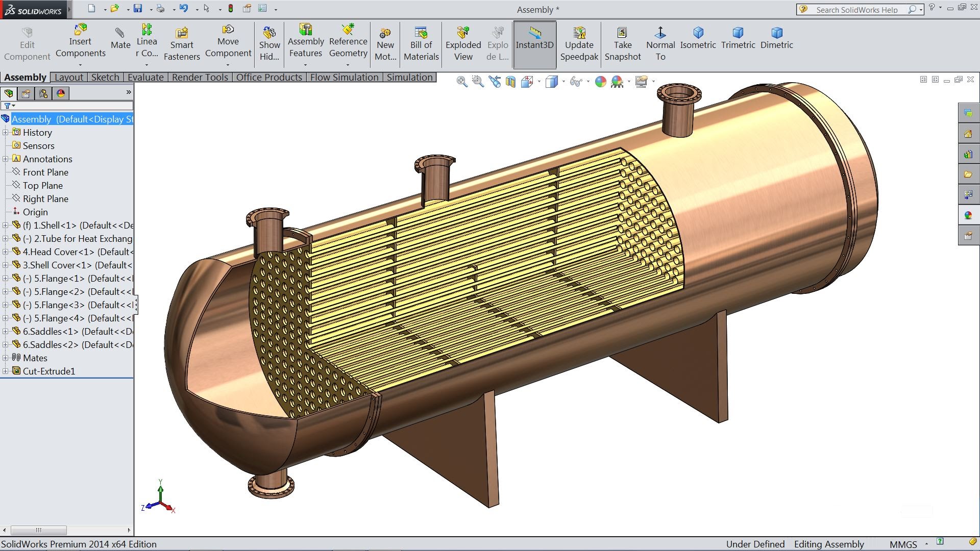Click the Edit Appearance color ball icon
The height and width of the screenshot is (551, 980).
601,82
